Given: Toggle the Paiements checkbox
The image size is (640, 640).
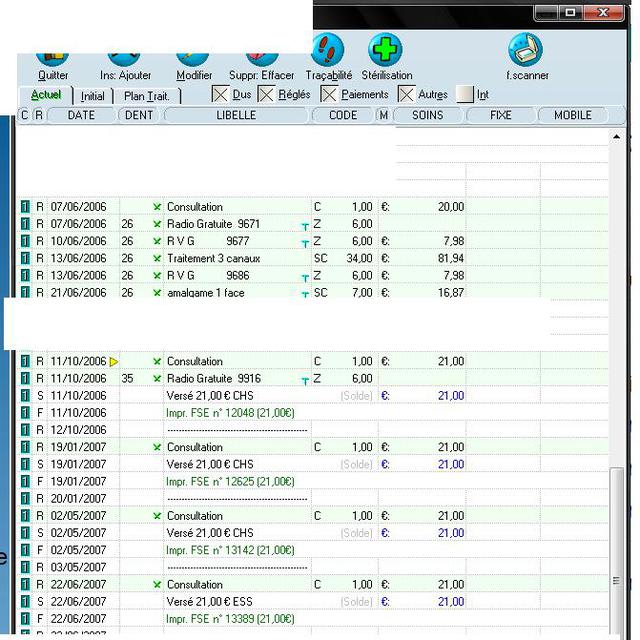Looking at the screenshot, I should [329, 95].
